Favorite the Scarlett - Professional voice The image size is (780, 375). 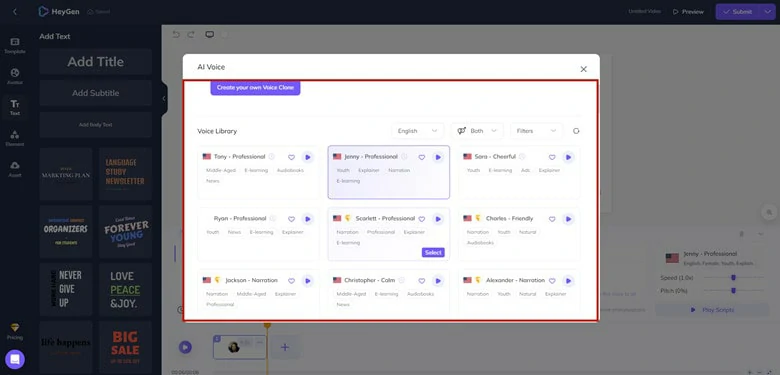point(422,219)
